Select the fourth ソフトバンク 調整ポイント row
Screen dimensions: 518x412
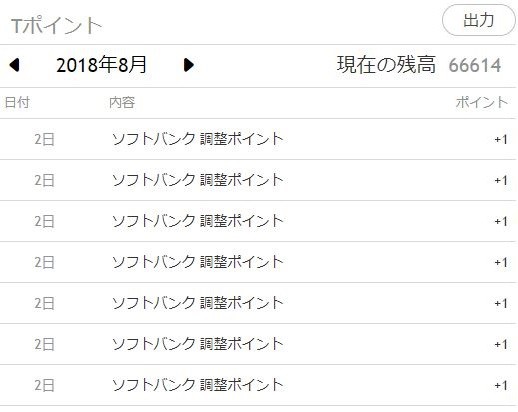point(258,262)
